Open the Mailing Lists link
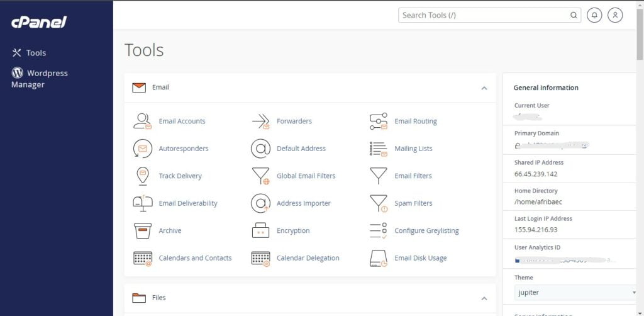644x316 pixels. coord(413,149)
